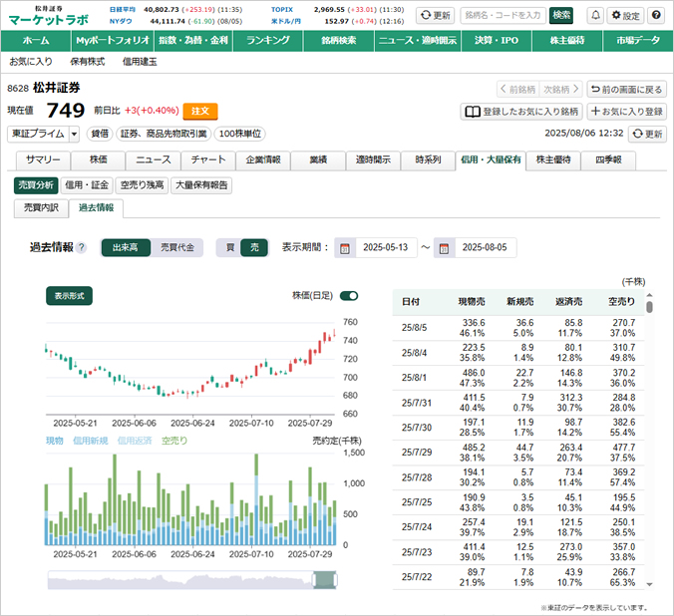Select the 買 toggle option

pyautogui.click(x=230, y=247)
